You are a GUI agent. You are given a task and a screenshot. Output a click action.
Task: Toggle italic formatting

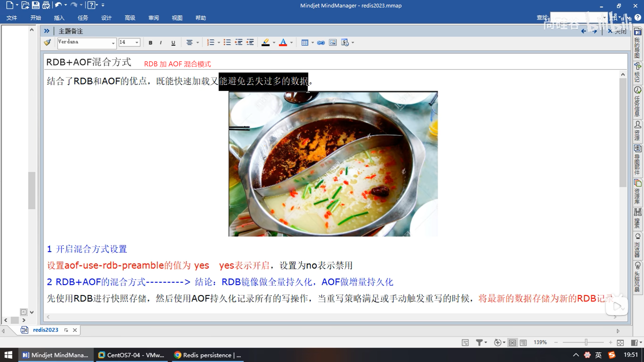click(161, 43)
